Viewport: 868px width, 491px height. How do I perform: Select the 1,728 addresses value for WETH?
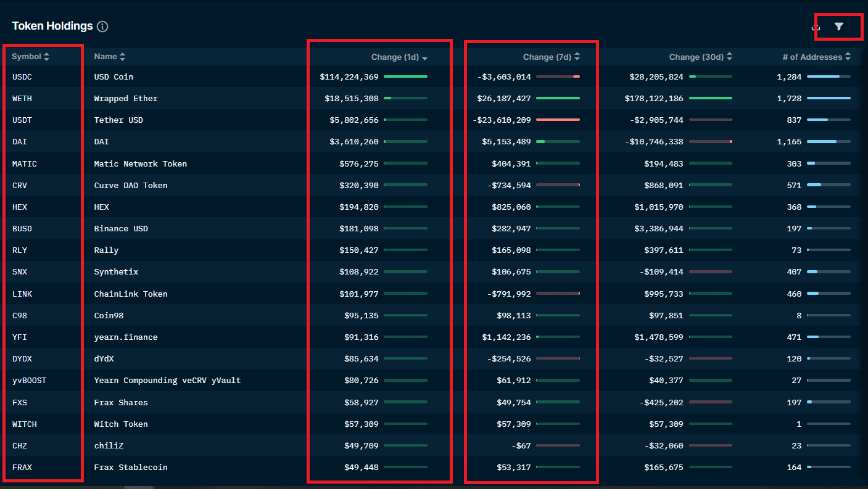point(790,99)
